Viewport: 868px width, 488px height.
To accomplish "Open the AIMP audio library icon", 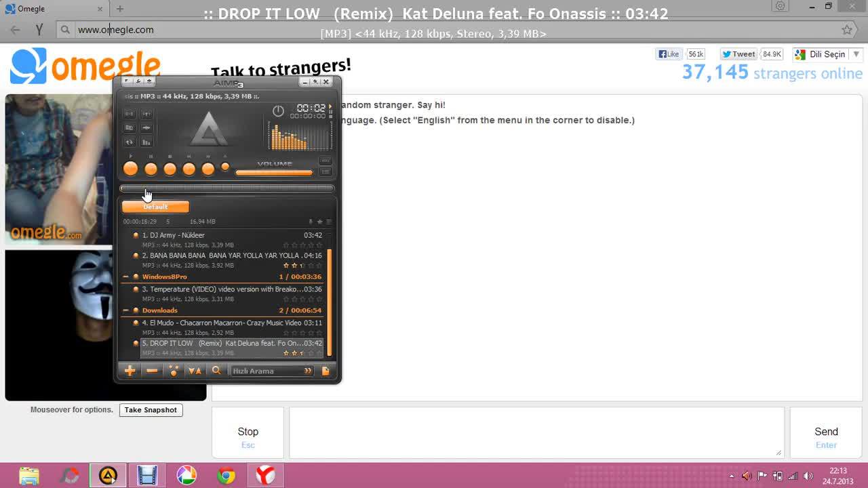I will [x=129, y=127].
